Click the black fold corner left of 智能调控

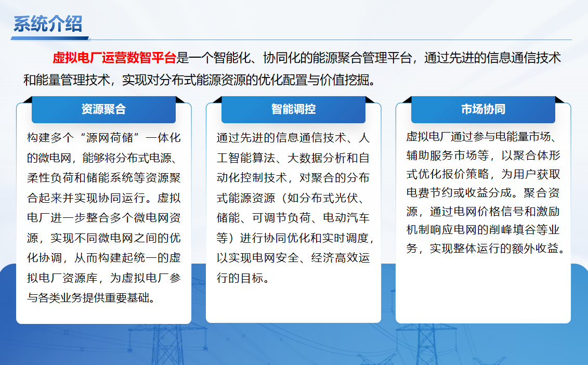pyautogui.click(x=217, y=100)
